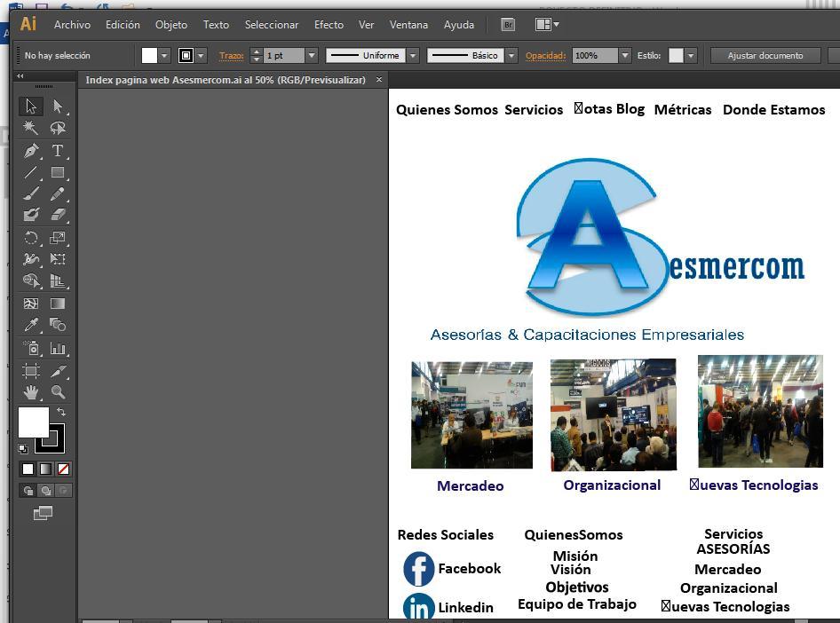
Task: Open stroke color dropdown in control bar
Action: tap(201, 55)
